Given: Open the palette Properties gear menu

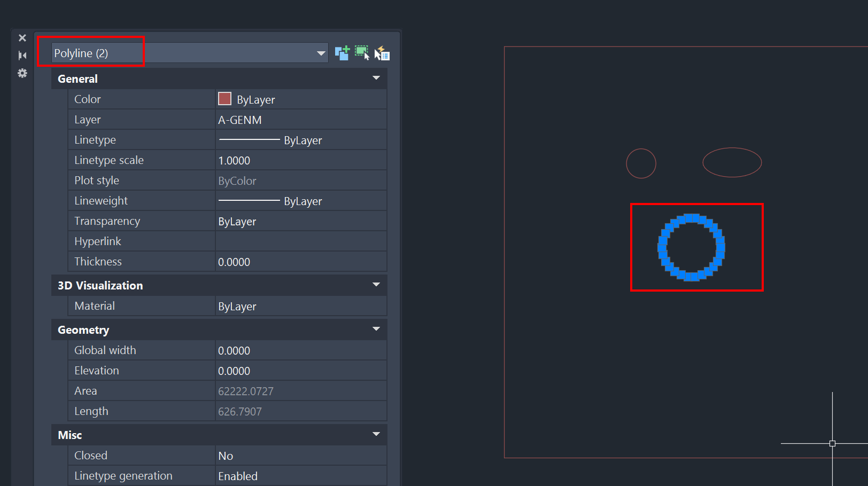Looking at the screenshot, I should (x=22, y=73).
